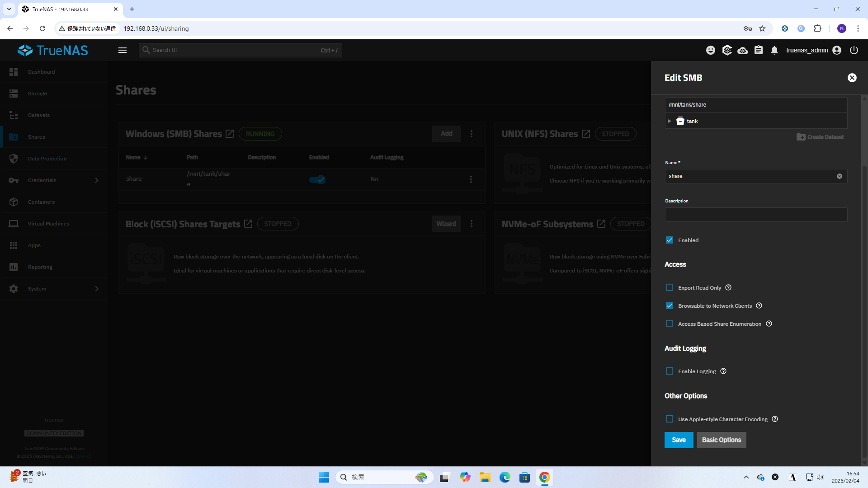Click the power button icon
868x488 pixels.
coord(854,50)
